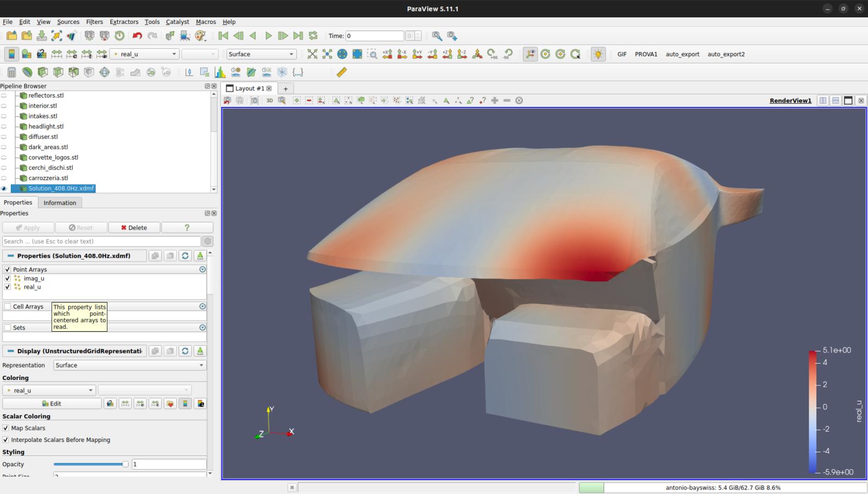
Task: Open the coloring array dropdown showing real_u
Action: pyautogui.click(x=49, y=390)
